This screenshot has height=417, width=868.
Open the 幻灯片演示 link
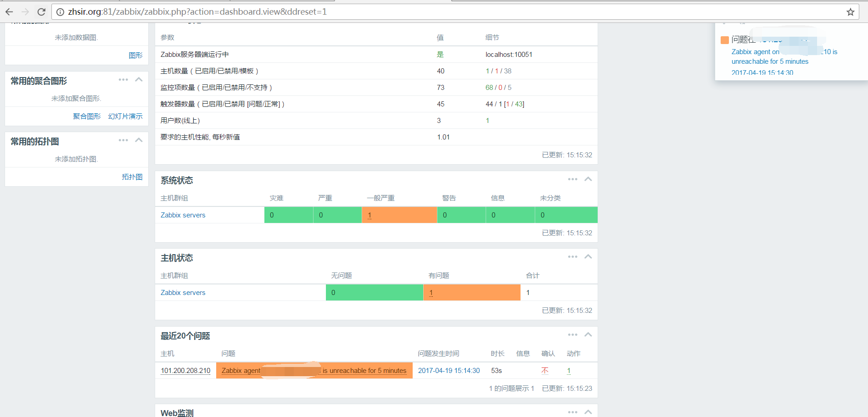click(x=125, y=117)
